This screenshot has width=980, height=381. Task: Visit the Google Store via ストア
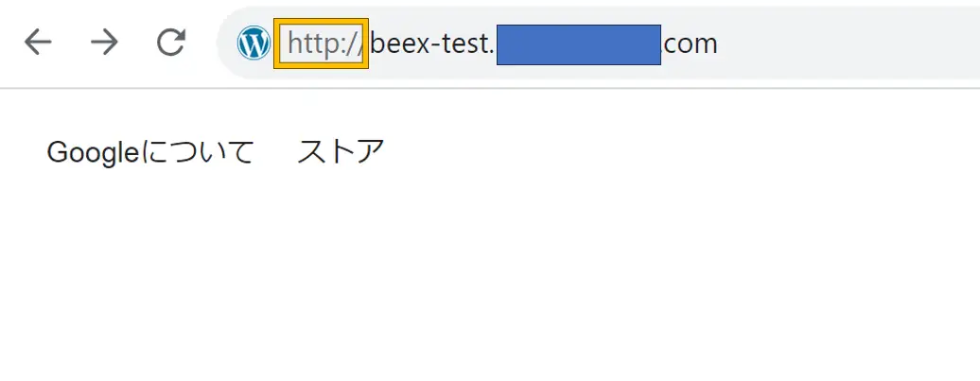click(341, 152)
